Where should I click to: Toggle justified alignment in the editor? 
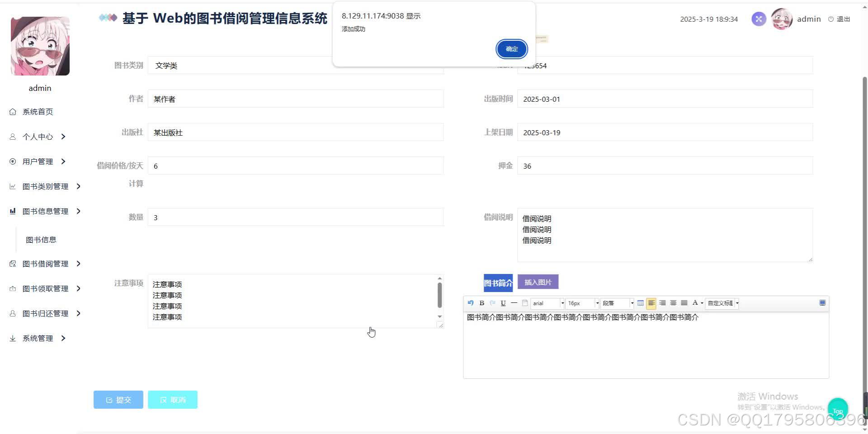pyautogui.click(x=684, y=303)
